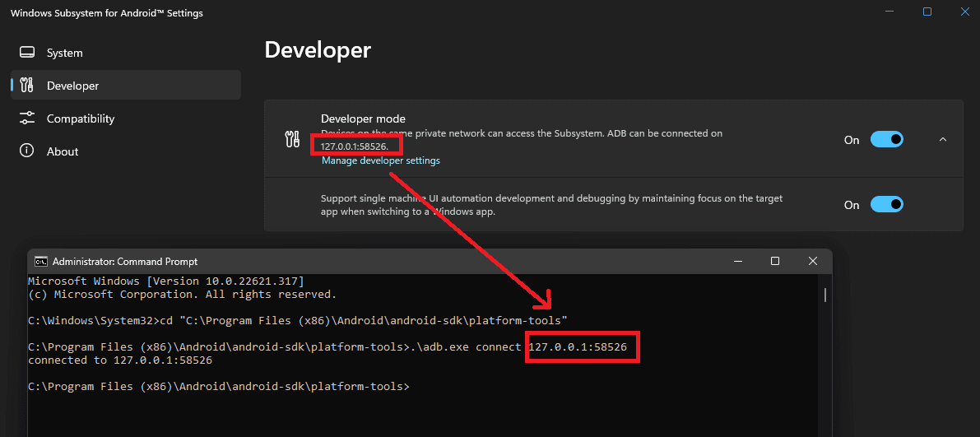Screen dimensions: 980x437
Task: Open the Manage developer settings link
Action: tap(381, 160)
